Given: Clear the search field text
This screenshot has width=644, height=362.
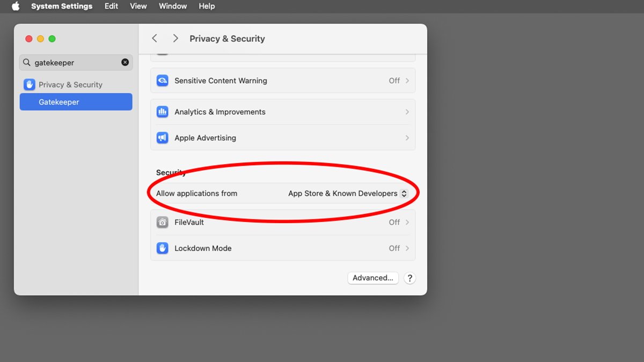Looking at the screenshot, I should click(125, 62).
